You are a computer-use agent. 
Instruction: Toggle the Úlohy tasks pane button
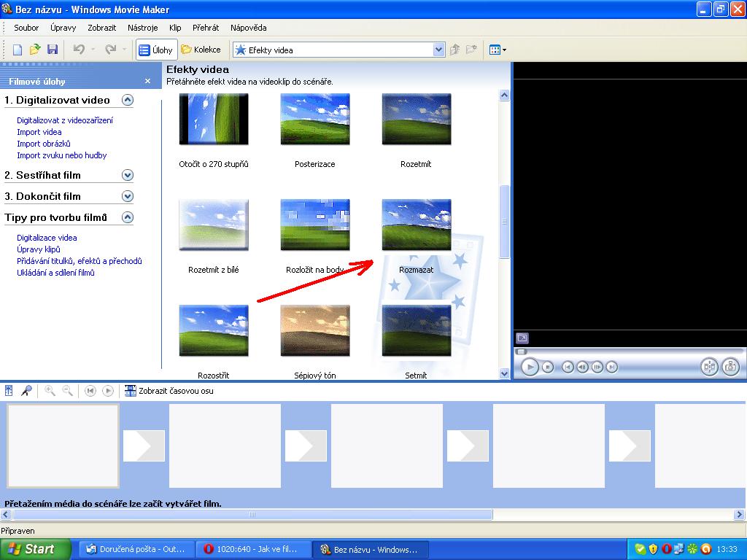point(156,50)
